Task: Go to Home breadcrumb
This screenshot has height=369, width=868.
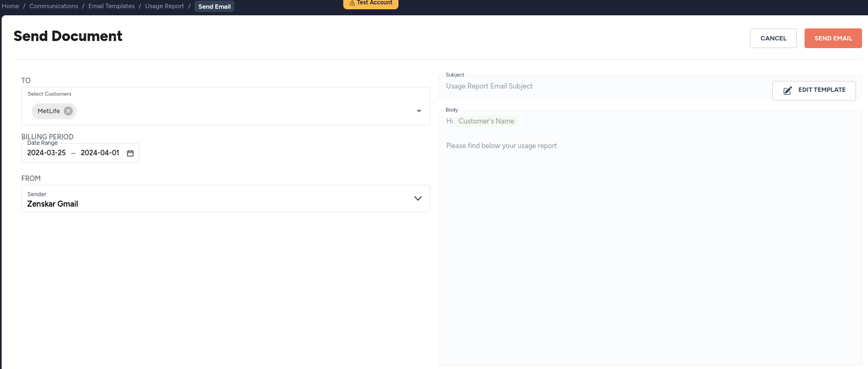Action: [10, 6]
